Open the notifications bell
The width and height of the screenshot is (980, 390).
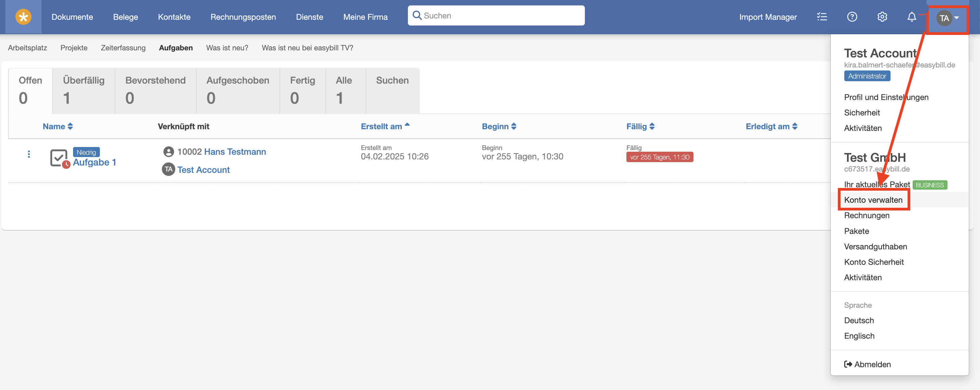(912, 17)
